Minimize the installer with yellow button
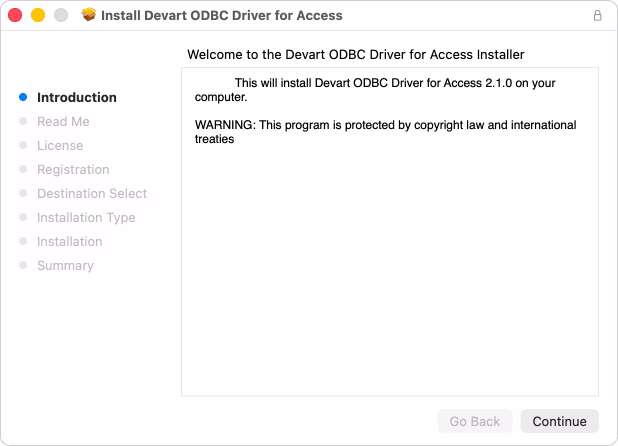618x446 pixels. click(x=38, y=15)
